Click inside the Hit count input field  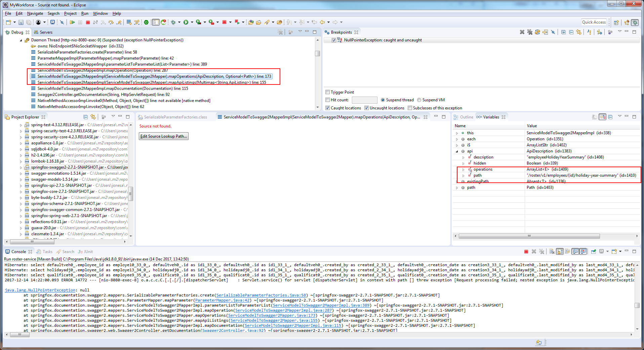[364, 100]
